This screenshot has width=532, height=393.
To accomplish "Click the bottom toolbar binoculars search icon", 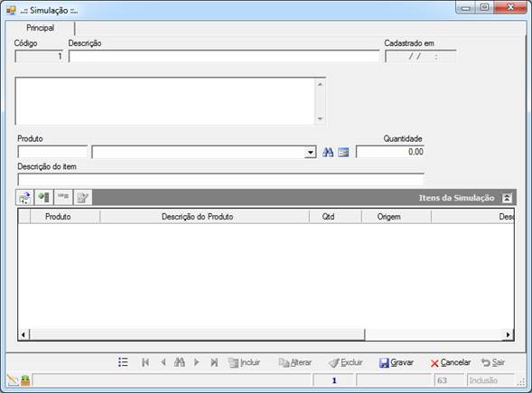I will pos(180,362).
